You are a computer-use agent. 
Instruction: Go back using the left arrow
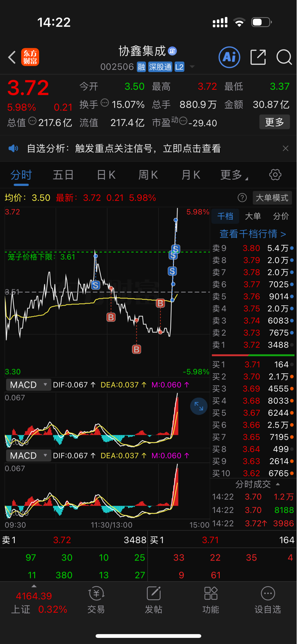click(12, 58)
